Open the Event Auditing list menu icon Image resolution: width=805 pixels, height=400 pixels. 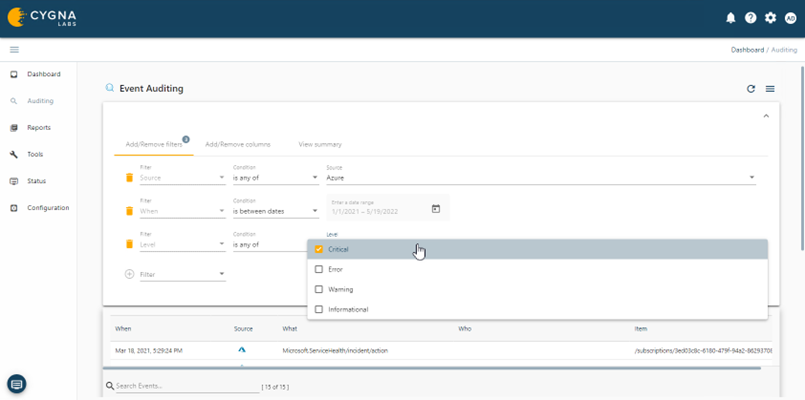(770, 89)
